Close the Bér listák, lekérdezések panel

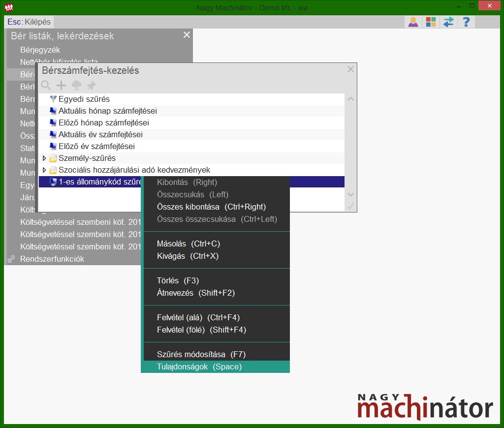[x=187, y=35]
